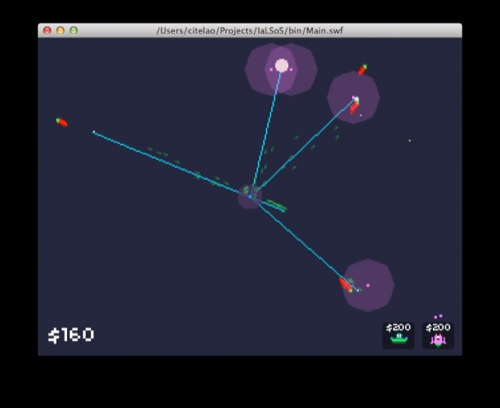The height and width of the screenshot is (408, 500).
Task: Buy the pink fighter ship for $200
Action: (x=438, y=335)
